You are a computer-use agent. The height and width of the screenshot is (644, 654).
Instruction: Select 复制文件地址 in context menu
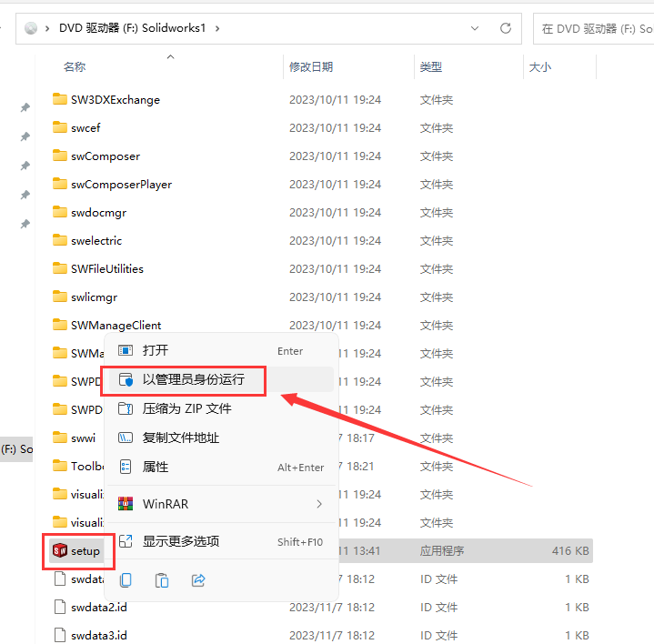coord(180,438)
